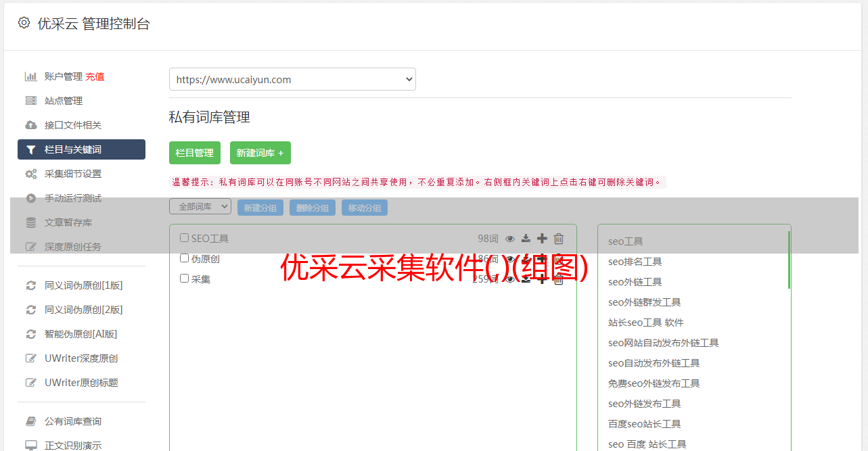Viewport: 868px width, 451px height.
Task: Select keyword seo外链发布工具
Action: [644, 404]
